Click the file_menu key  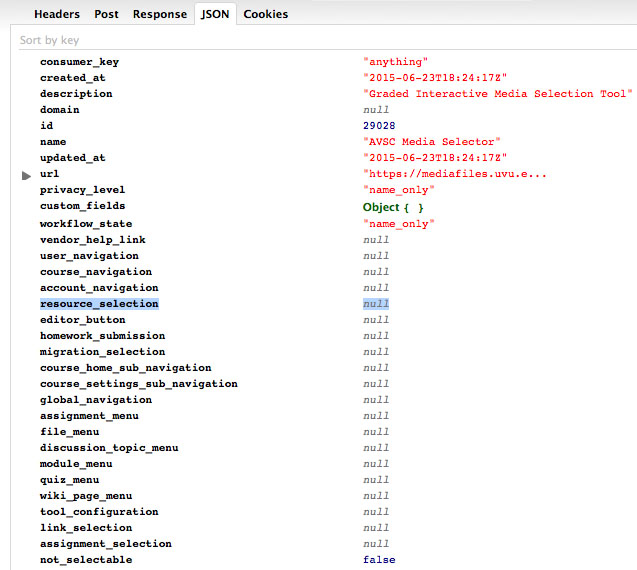point(69,432)
